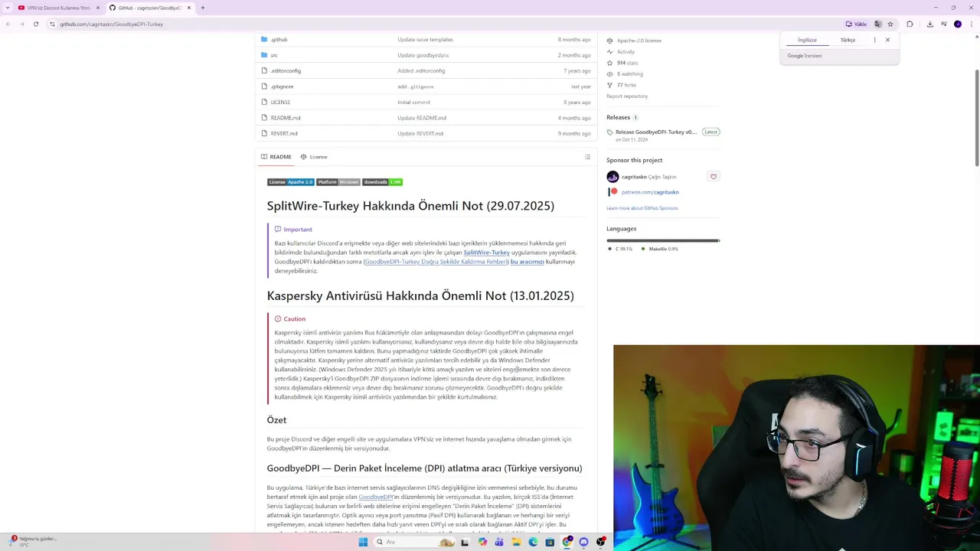
Task: Click the sponsor heart button
Action: [714, 177]
